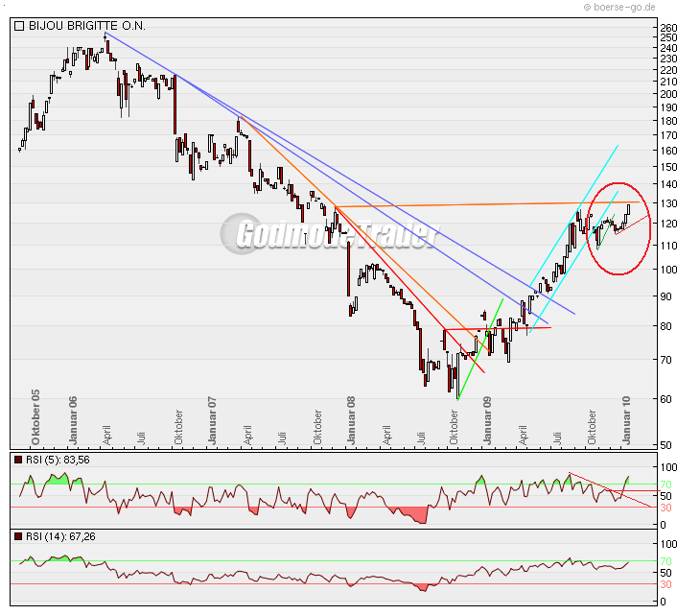Click the green 70 level in RSI (5) panel
Image resolution: width=700 pixels, height=615 pixels.
pyautogui.click(x=666, y=485)
